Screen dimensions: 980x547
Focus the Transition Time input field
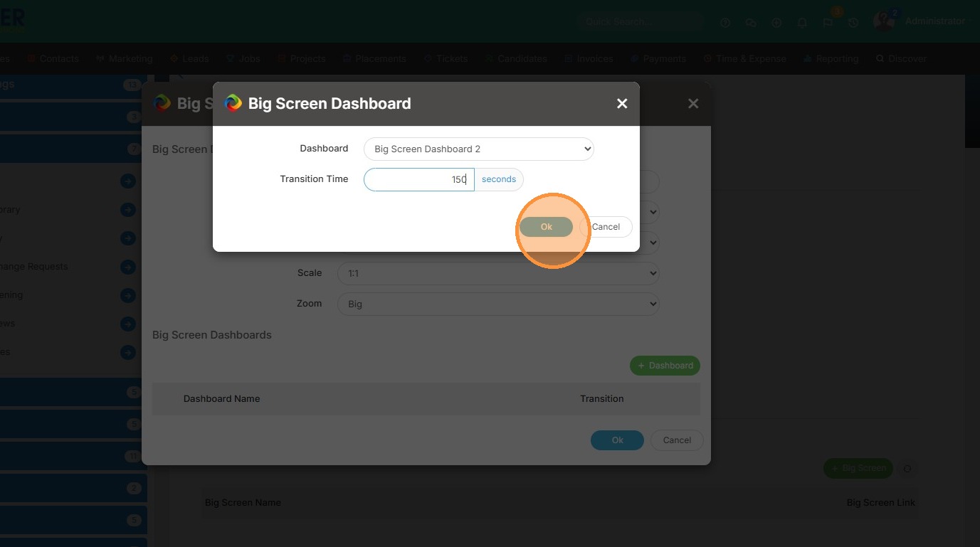(x=419, y=179)
